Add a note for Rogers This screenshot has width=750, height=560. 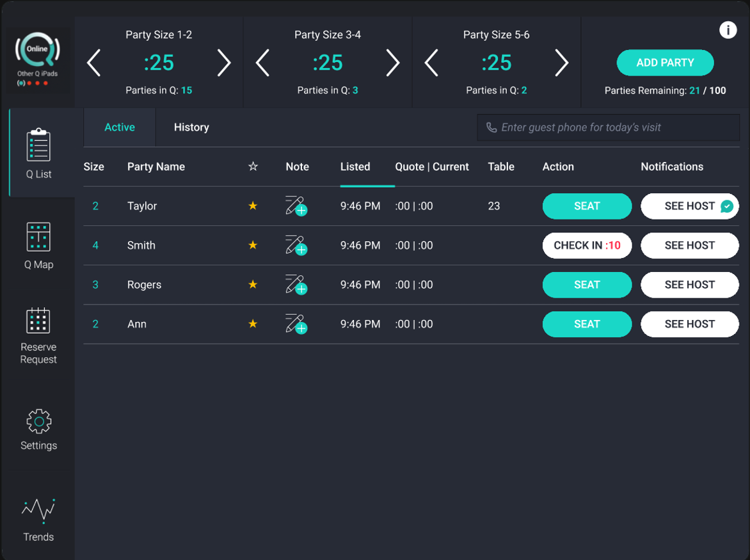pos(296,285)
